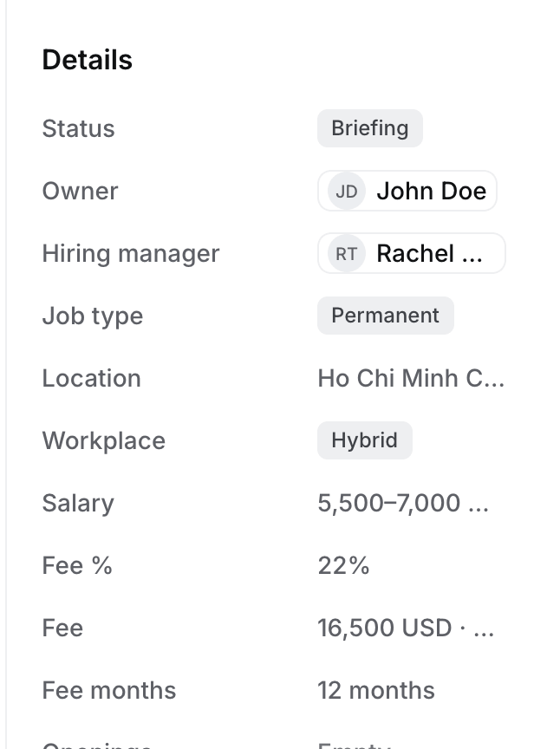Image resolution: width=560 pixels, height=749 pixels.
Task: Click the Hiring manager field label
Action: pyautogui.click(x=131, y=254)
